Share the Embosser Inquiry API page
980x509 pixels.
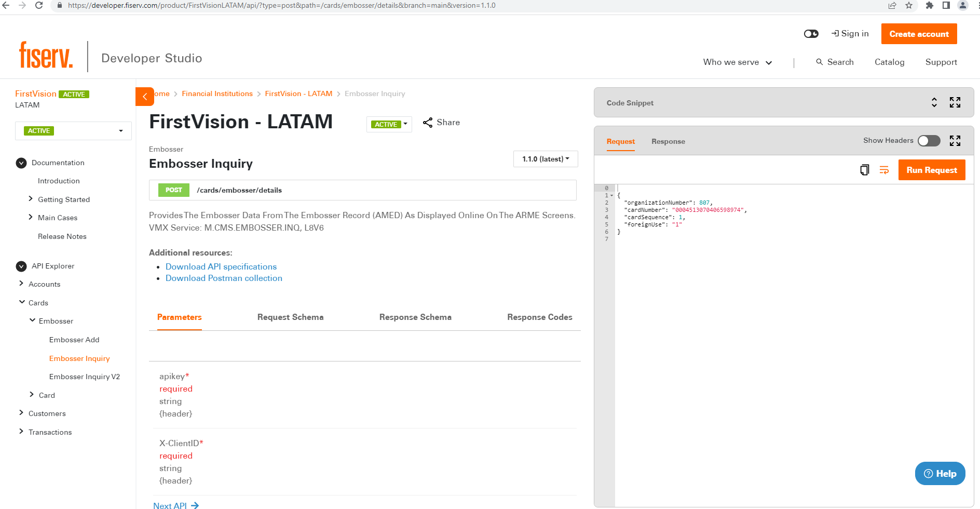click(441, 123)
